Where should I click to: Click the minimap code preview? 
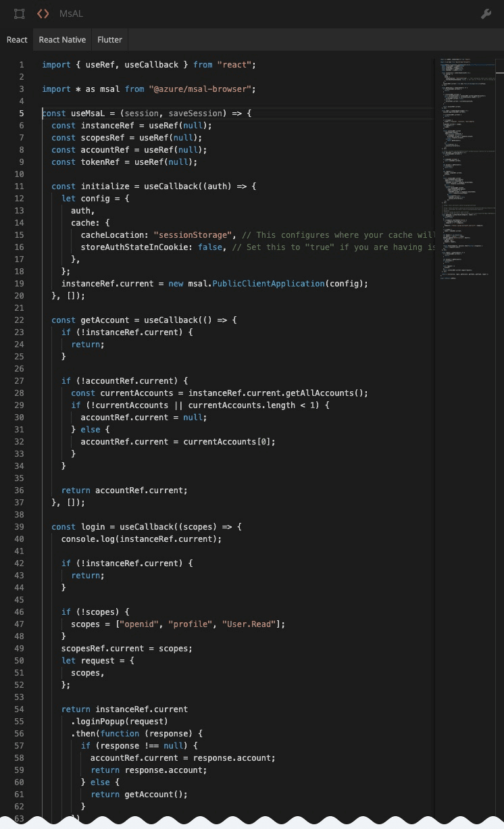pos(467,169)
